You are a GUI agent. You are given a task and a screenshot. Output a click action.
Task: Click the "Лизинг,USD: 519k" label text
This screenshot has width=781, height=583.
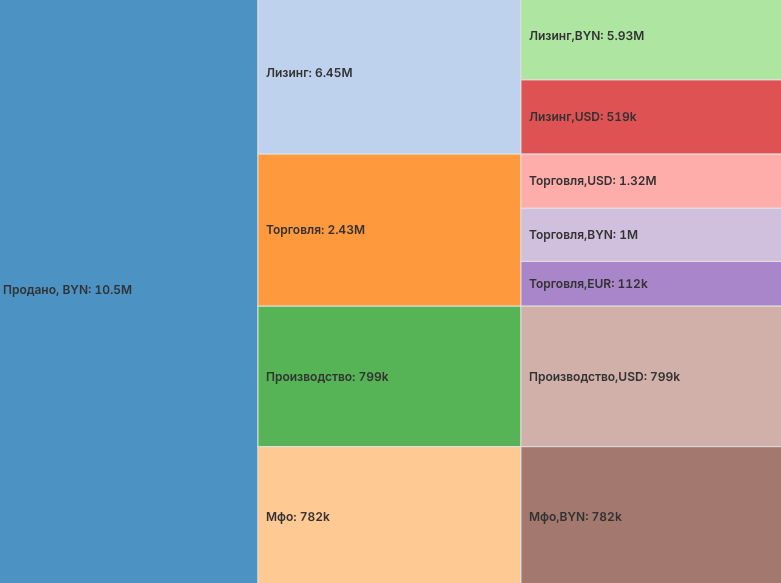pyautogui.click(x=582, y=117)
